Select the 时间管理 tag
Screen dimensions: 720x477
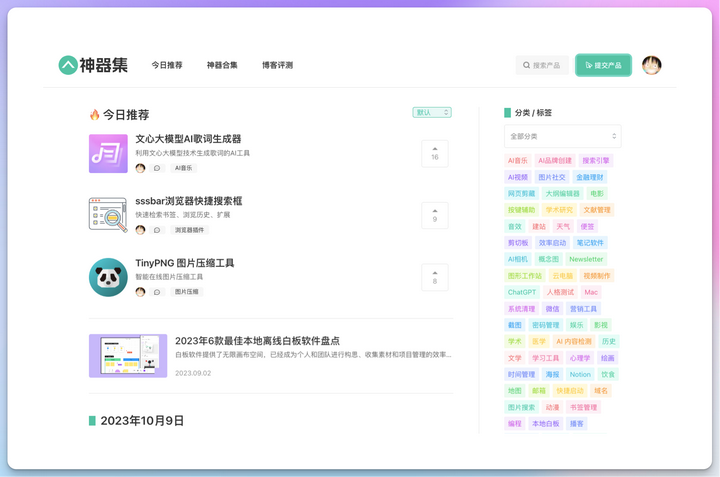click(522, 375)
